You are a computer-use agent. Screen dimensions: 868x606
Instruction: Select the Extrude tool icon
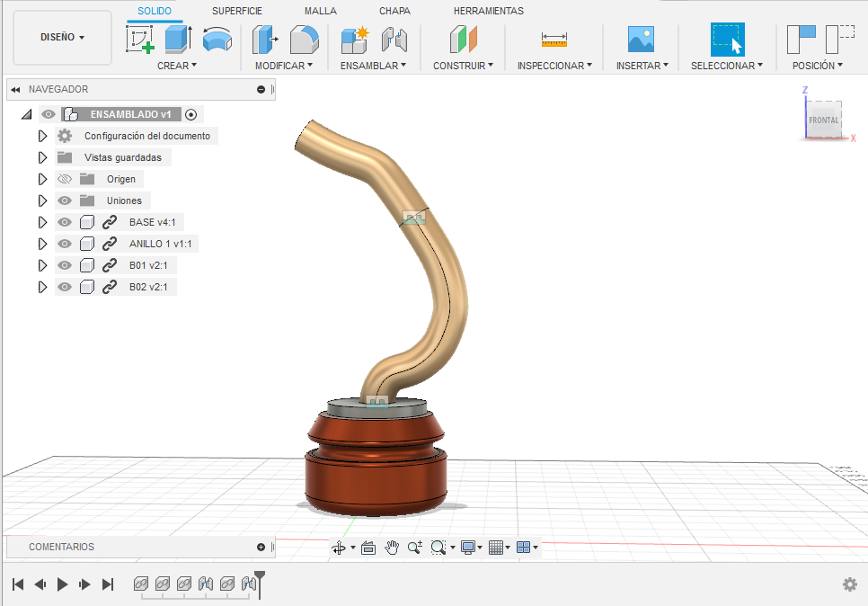pos(178,40)
